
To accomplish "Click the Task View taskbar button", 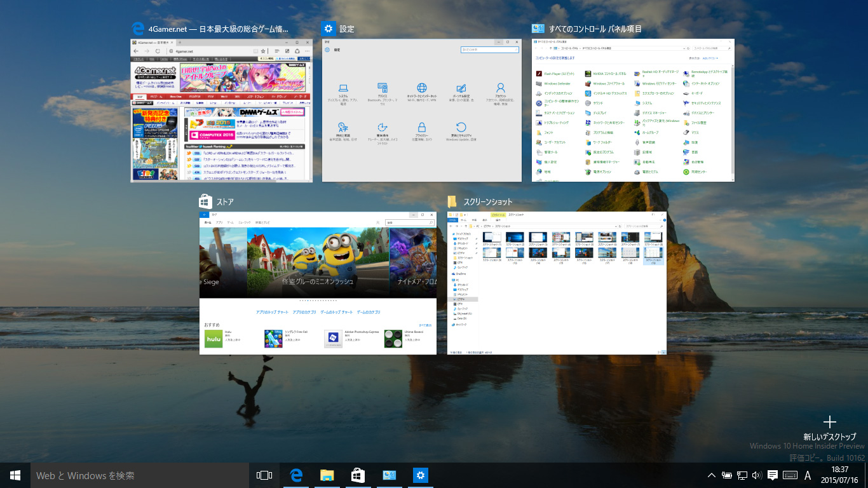I will (264, 475).
